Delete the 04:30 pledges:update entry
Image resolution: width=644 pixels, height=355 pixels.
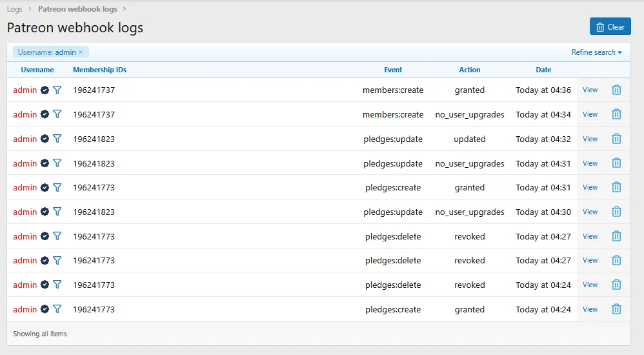coord(616,212)
